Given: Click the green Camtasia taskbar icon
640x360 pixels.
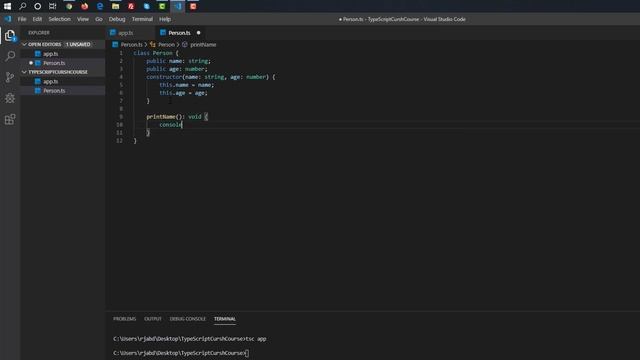Looking at the screenshot, I should 162,6.
